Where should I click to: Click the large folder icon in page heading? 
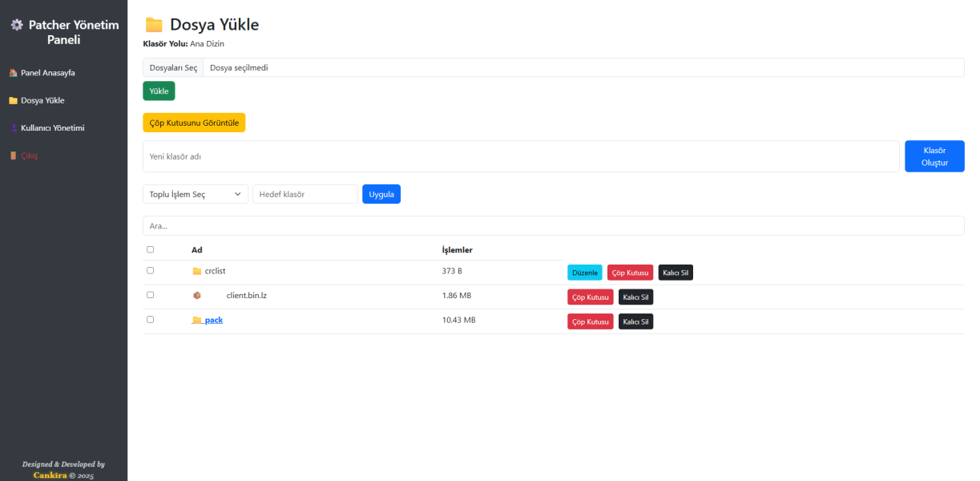tap(154, 25)
